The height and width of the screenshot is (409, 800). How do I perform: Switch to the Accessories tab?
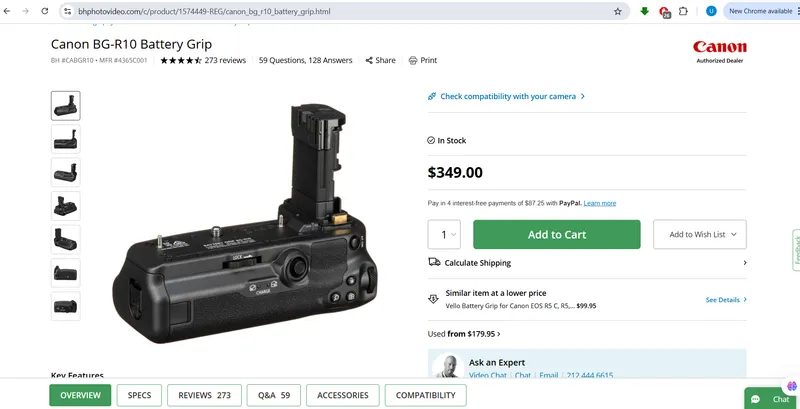click(342, 395)
